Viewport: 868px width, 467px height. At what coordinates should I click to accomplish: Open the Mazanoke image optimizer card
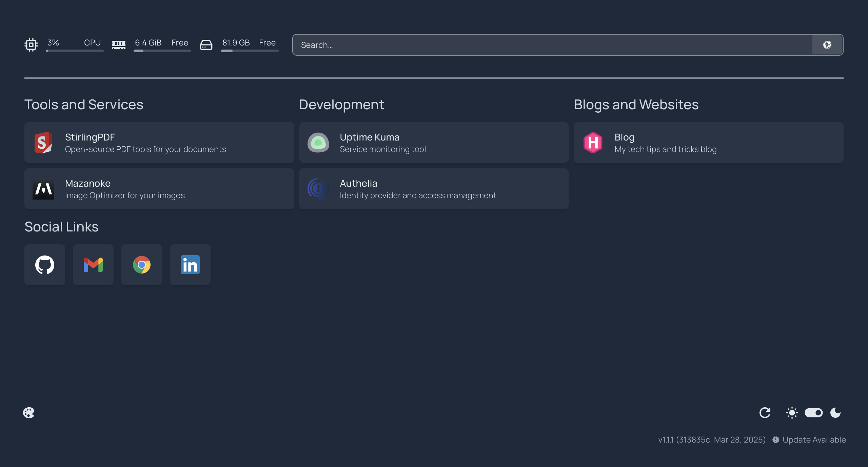coord(159,189)
